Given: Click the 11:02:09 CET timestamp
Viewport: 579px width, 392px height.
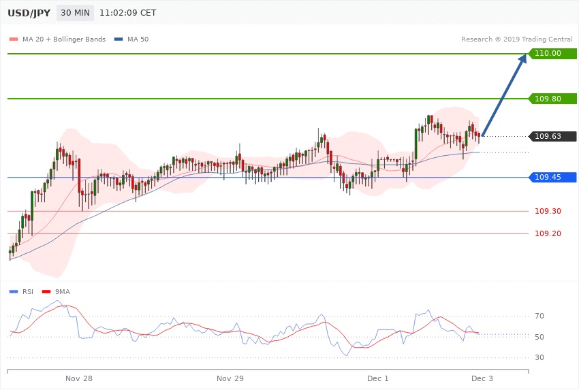Looking at the screenshot, I should (128, 13).
